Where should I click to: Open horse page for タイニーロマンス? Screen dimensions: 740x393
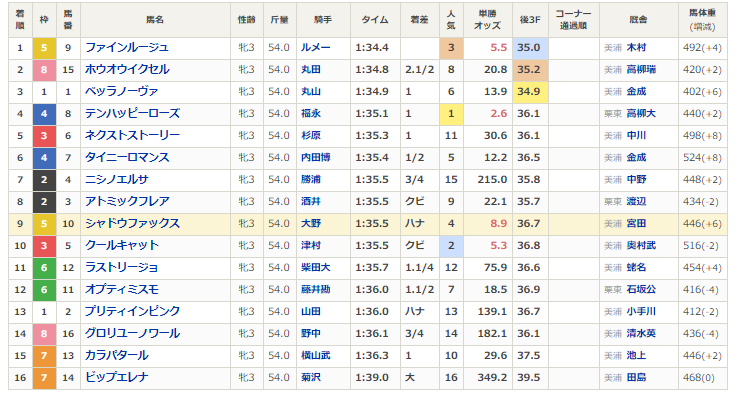(x=127, y=158)
